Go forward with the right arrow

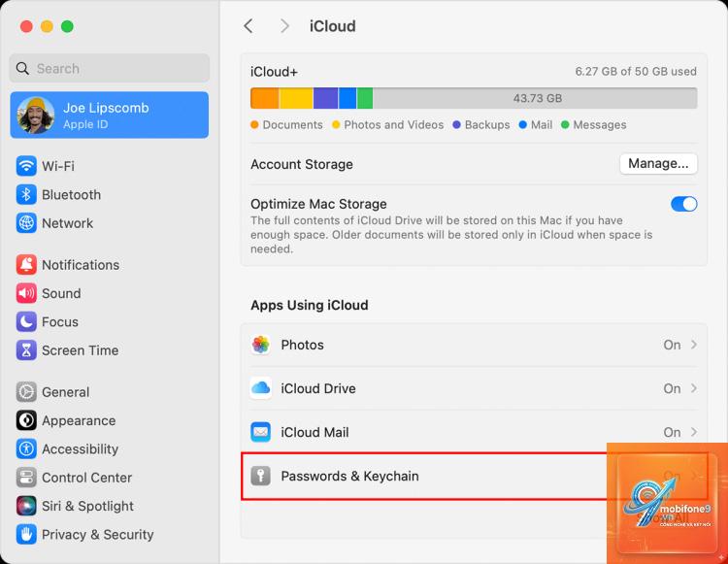click(284, 26)
